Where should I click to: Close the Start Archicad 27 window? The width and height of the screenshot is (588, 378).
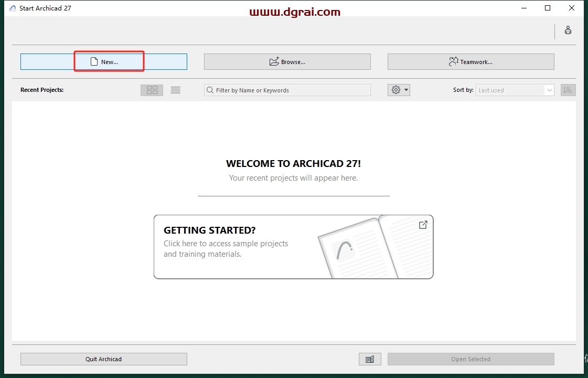pyautogui.click(x=573, y=8)
